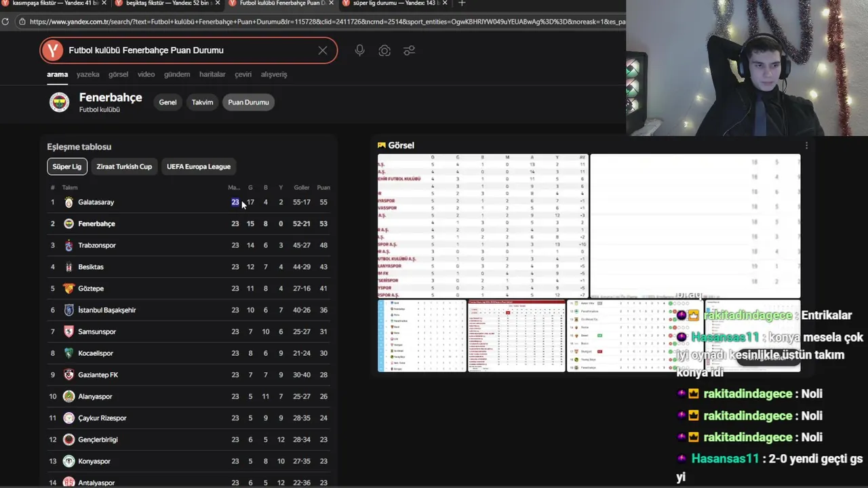This screenshot has height=488, width=868.
Task: Click the search input with Fenerbahçe query
Action: (189, 50)
